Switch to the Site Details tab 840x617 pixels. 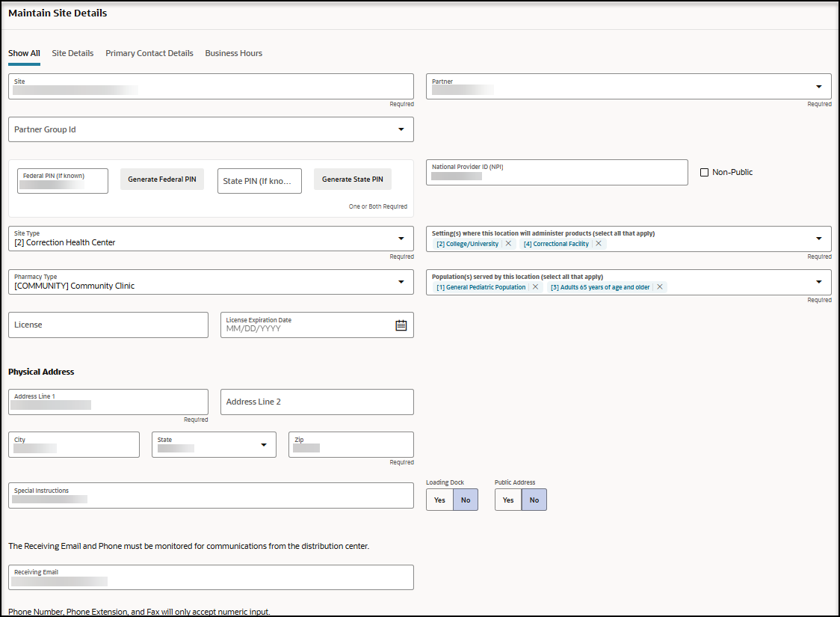coord(72,53)
